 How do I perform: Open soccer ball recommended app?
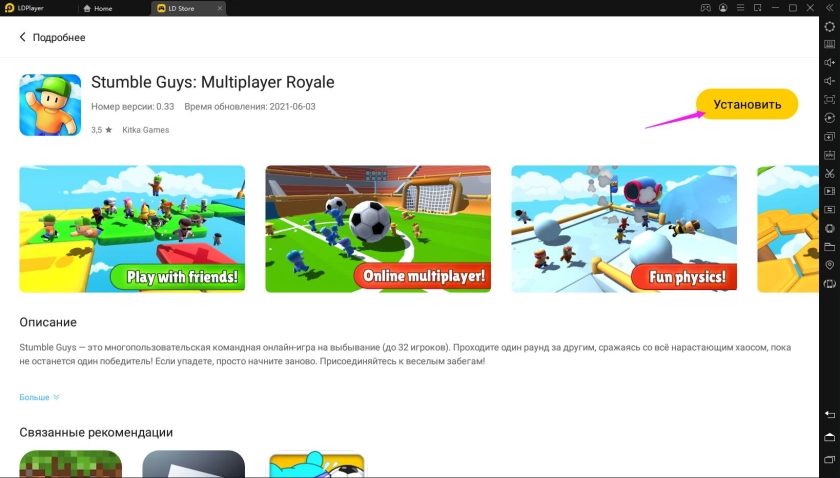(x=317, y=464)
